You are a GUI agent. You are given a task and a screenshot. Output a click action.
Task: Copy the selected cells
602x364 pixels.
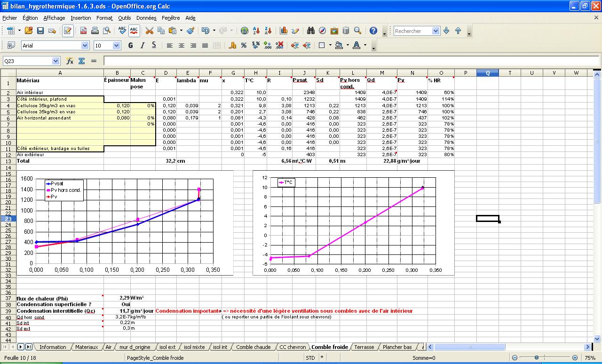pos(161,31)
